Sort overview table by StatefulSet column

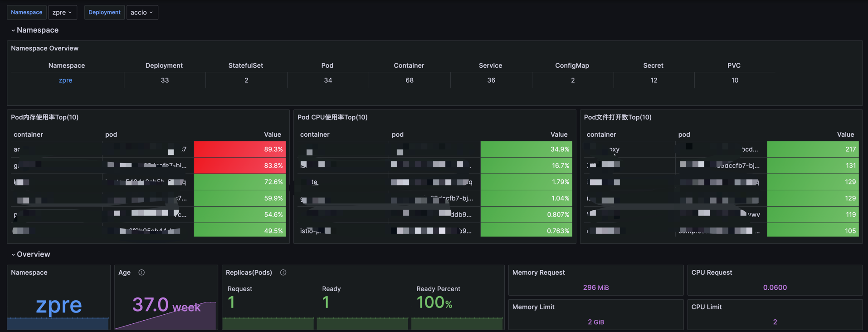coord(246,65)
